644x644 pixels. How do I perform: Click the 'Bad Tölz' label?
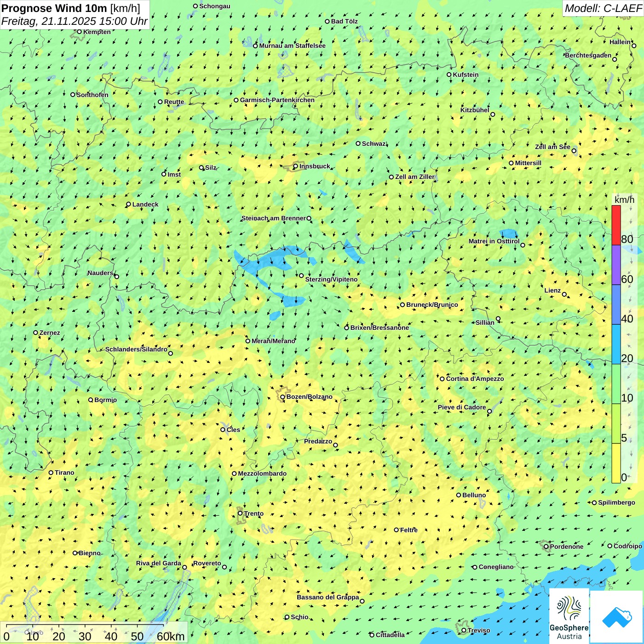pos(345,21)
